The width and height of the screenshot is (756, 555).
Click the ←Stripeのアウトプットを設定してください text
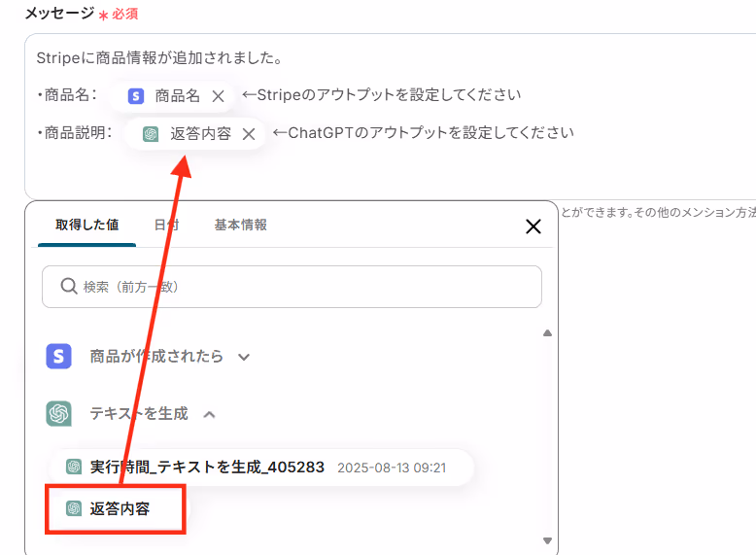coord(381,95)
